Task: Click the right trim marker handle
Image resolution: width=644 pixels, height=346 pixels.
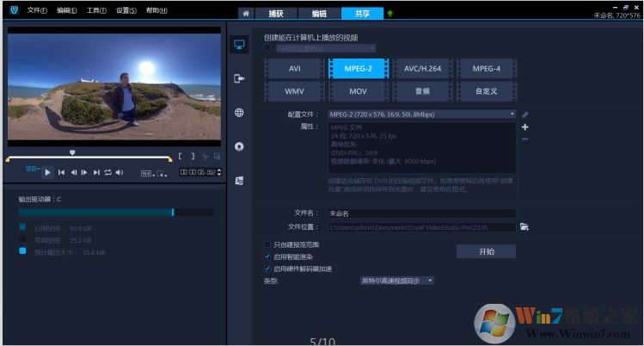Action: (169, 158)
